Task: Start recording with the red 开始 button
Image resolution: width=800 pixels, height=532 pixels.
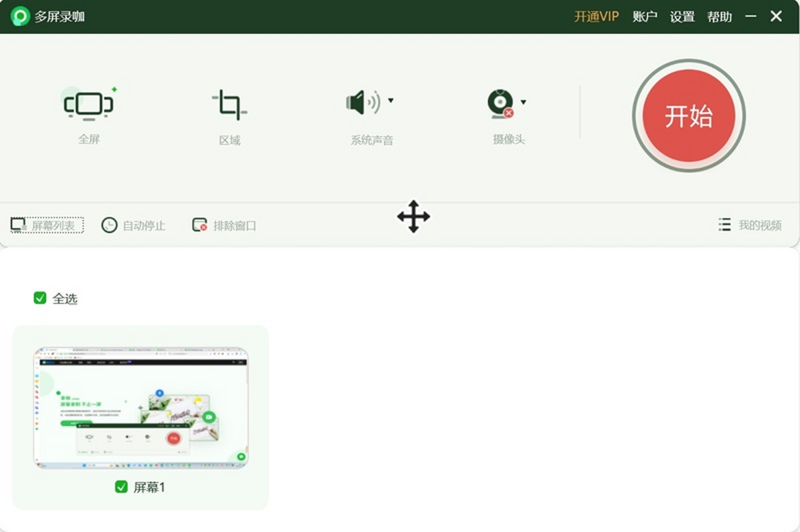Action: point(689,116)
